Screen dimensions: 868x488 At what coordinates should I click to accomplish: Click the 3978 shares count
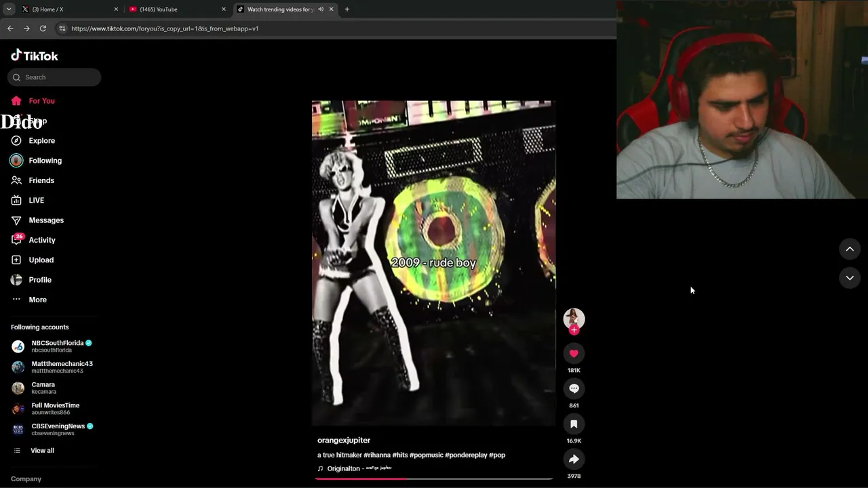click(574, 476)
